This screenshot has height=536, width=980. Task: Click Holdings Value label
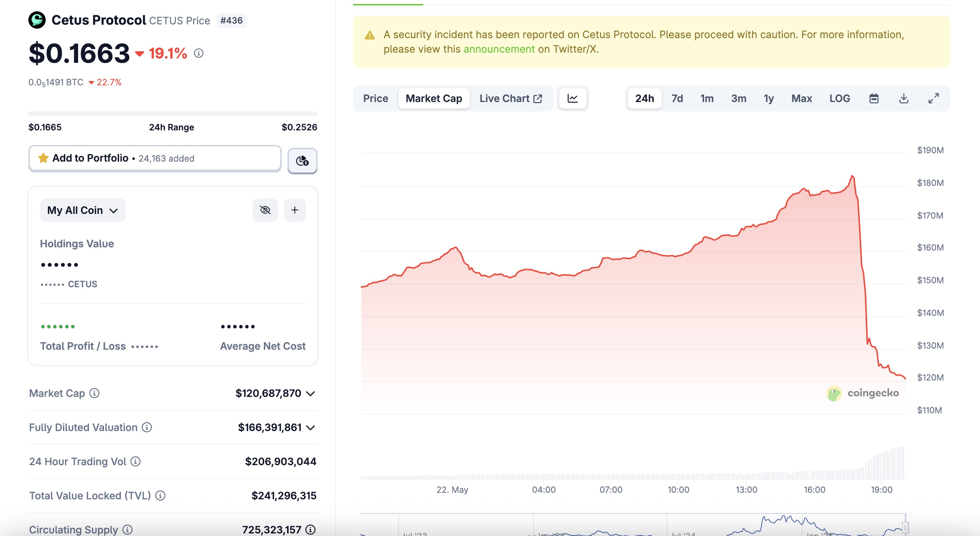pos(77,244)
